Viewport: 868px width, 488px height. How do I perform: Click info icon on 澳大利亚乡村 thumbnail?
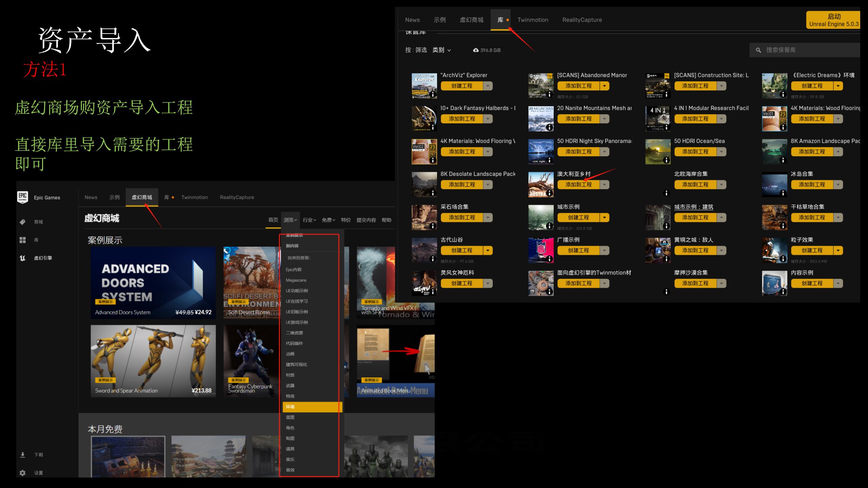pos(550,193)
